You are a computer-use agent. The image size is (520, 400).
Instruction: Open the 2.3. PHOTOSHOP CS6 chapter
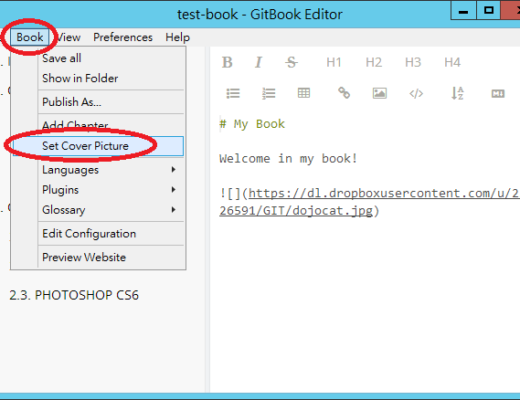coord(74,295)
